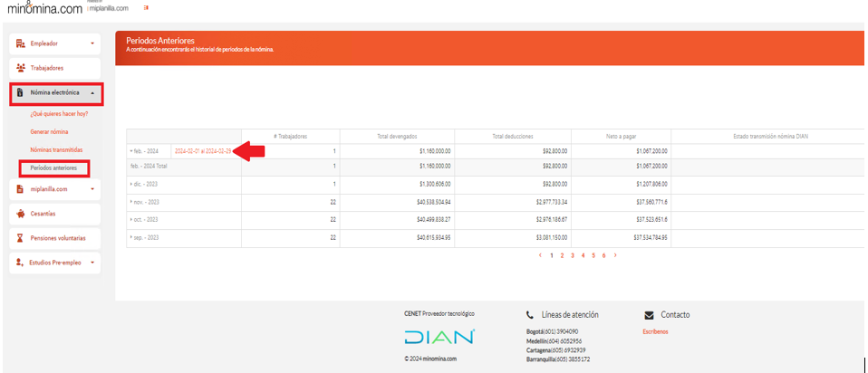
Task: Go to page 4 of results
Action: coord(583,255)
